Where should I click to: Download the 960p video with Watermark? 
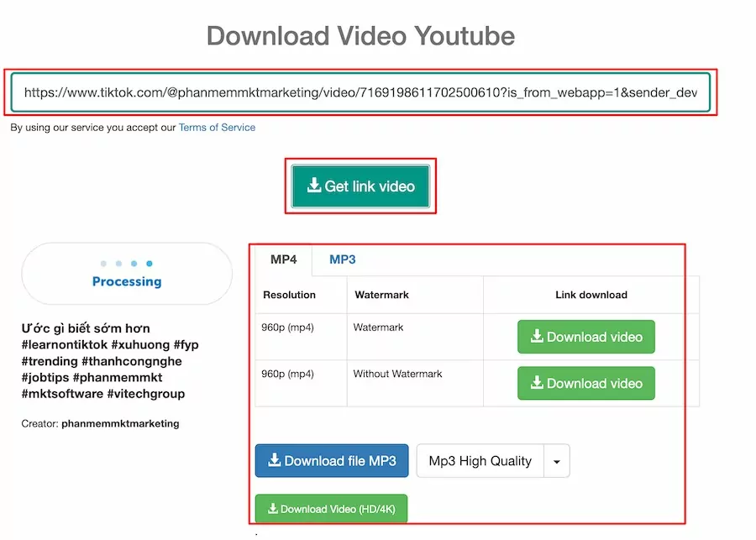pyautogui.click(x=585, y=337)
